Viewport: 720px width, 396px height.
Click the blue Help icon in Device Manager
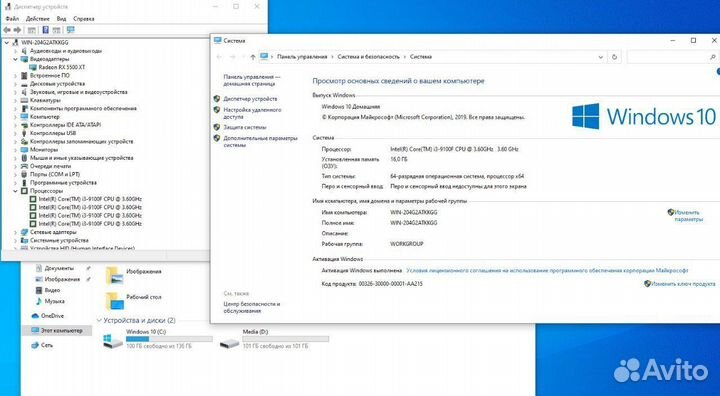point(45,30)
